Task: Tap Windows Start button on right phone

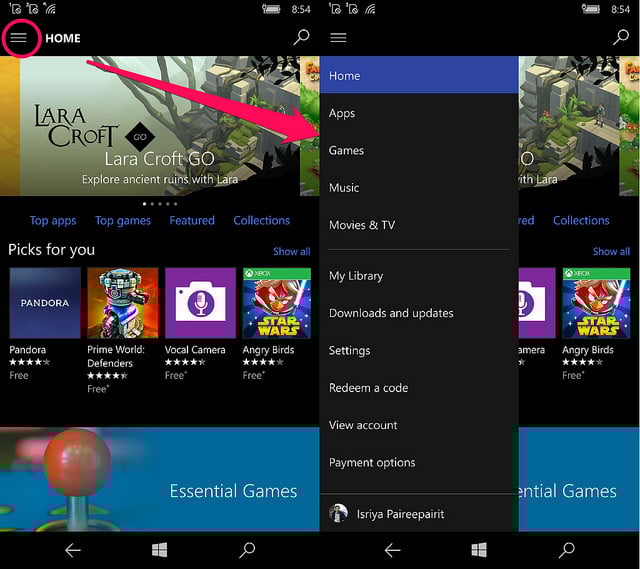Action: pyautogui.click(x=479, y=550)
